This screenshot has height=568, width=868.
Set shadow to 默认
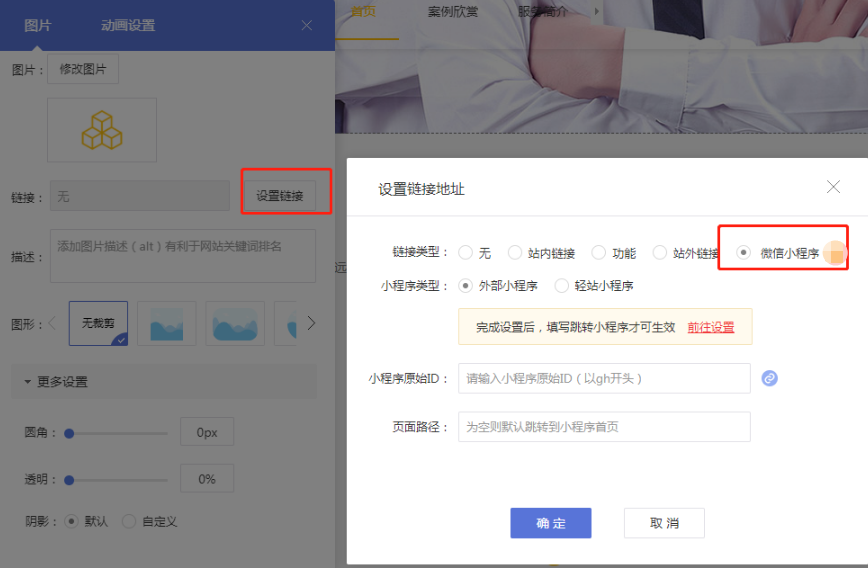coord(71,521)
